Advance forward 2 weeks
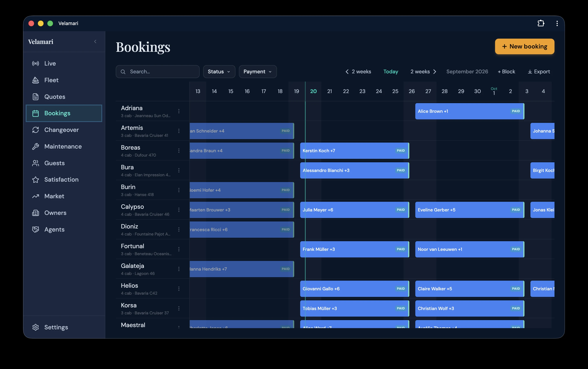Image resolution: width=588 pixels, height=369 pixels. point(423,71)
